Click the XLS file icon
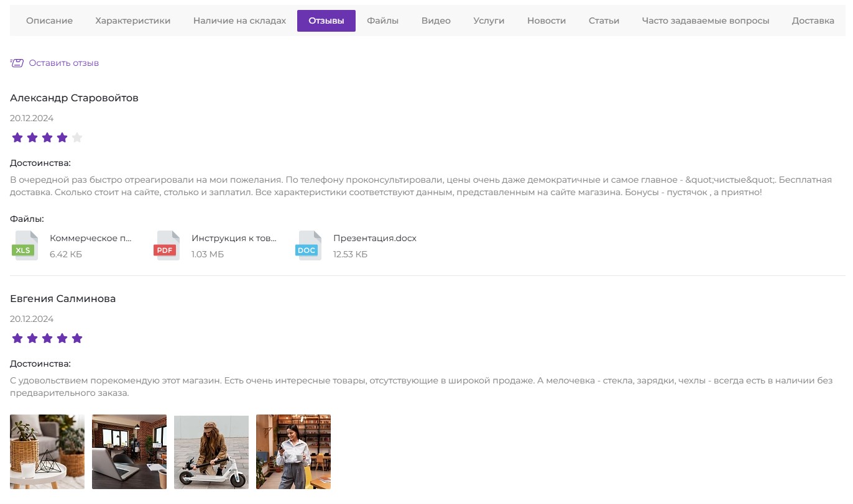 pos(25,245)
